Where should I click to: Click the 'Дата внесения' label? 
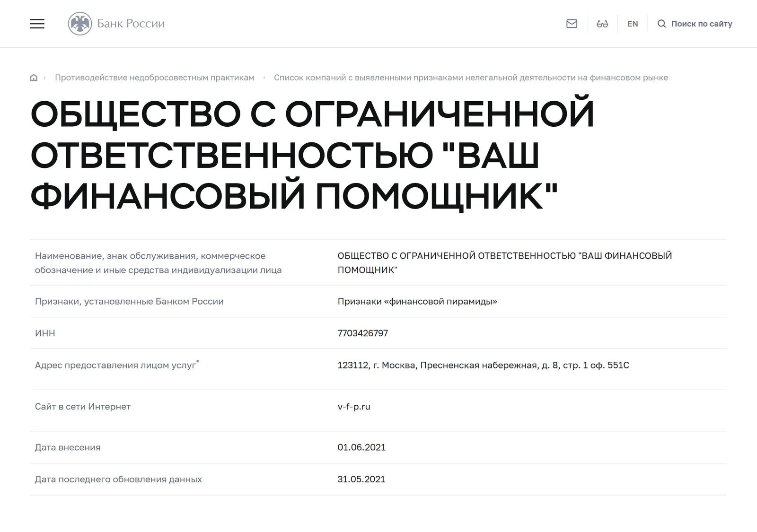pos(68,447)
